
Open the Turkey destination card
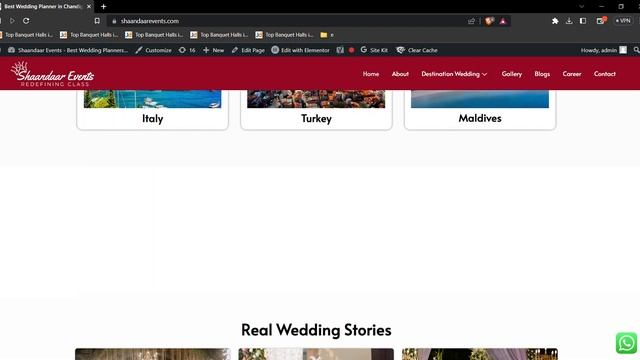coord(316,109)
